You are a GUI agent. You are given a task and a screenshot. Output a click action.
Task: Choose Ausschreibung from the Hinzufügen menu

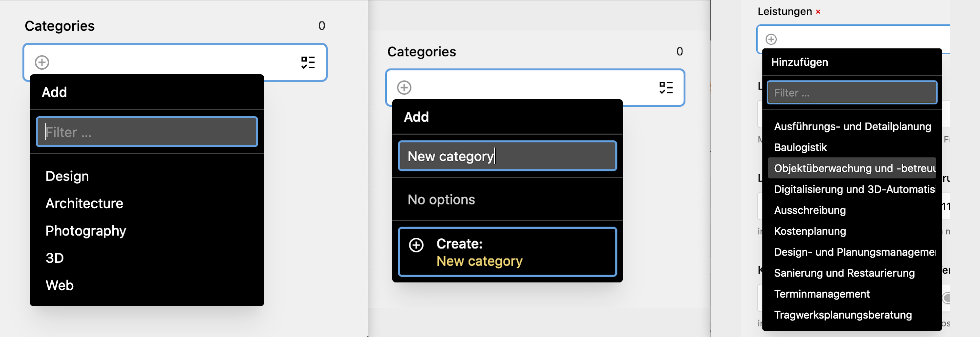click(810, 210)
